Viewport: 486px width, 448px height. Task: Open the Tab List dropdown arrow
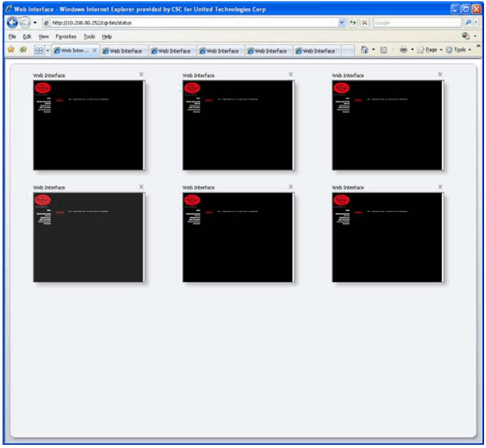coord(48,50)
